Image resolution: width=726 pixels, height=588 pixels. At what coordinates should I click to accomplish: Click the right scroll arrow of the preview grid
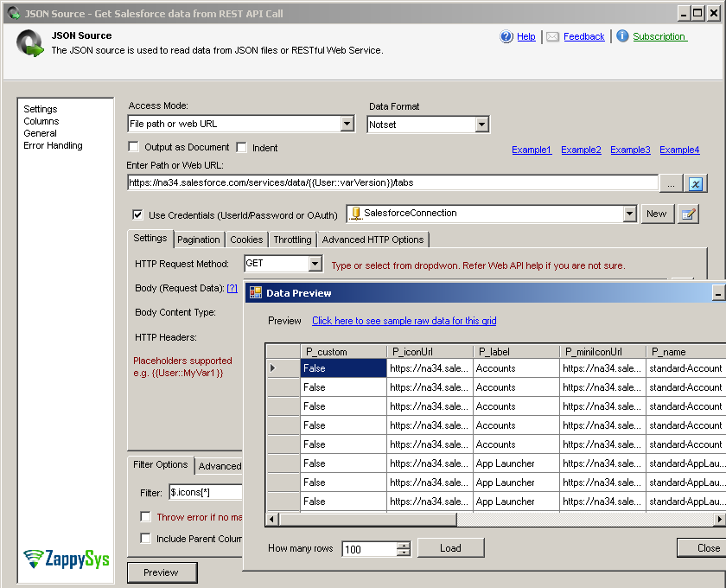coord(719,519)
